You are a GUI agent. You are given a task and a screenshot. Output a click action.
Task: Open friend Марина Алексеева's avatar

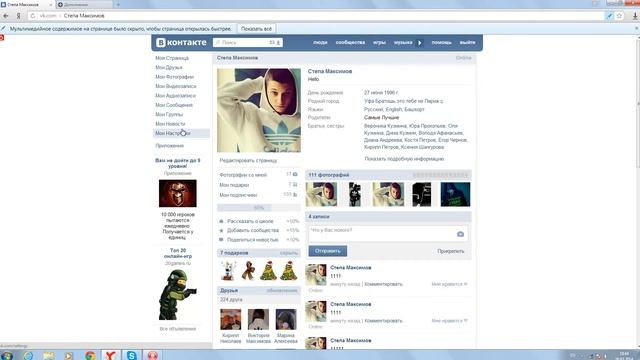click(286, 319)
